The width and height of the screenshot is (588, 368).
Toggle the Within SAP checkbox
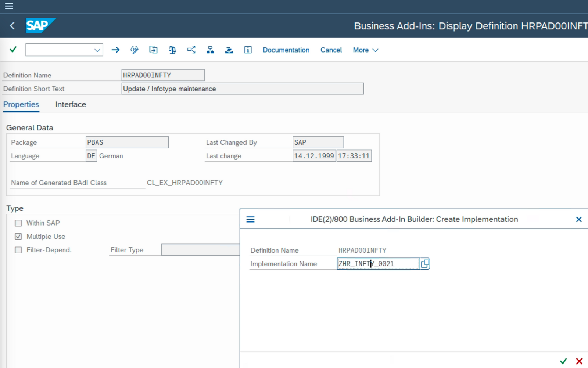(x=18, y=223)
